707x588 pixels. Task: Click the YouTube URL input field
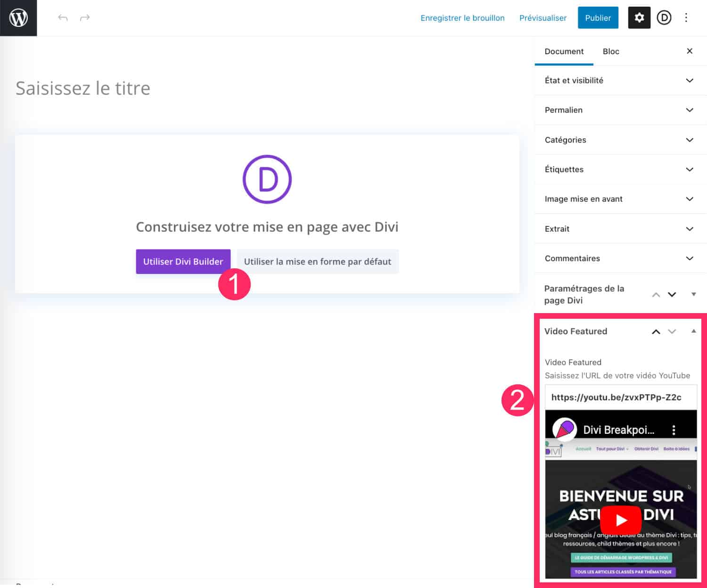pos(621,397)
